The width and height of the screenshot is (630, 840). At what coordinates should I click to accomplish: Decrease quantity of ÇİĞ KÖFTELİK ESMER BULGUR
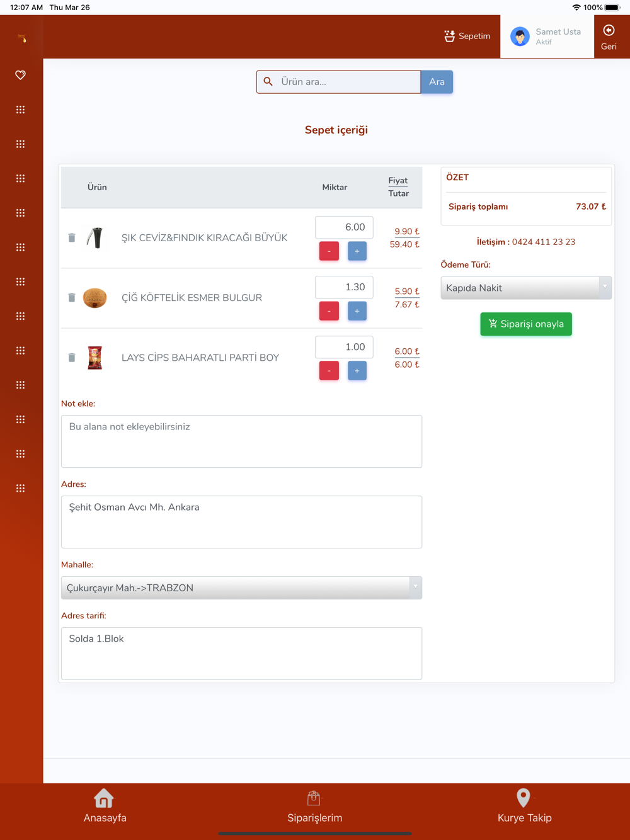point(329,311)
